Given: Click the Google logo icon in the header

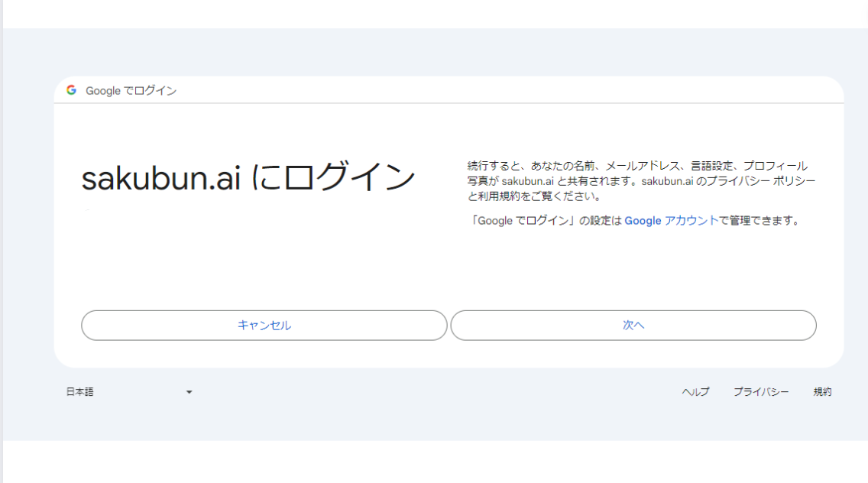Looking at the screenshot, I should 71,89.
